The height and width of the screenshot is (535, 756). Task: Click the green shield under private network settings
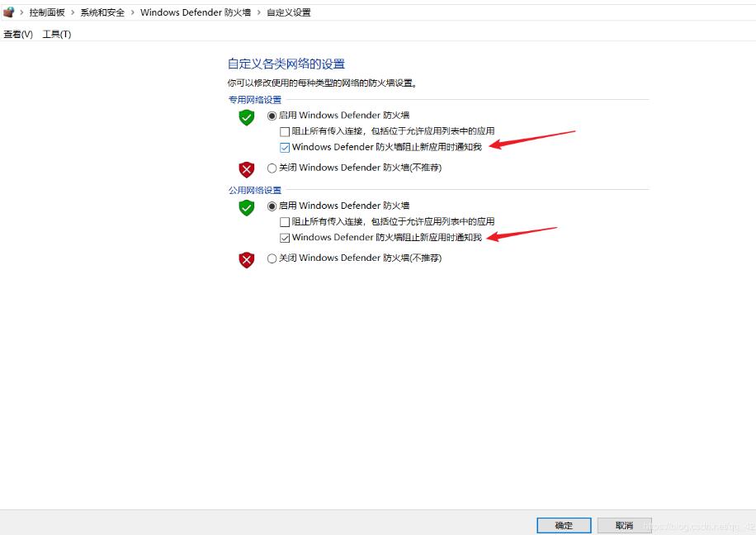click(x=247, y=116)
